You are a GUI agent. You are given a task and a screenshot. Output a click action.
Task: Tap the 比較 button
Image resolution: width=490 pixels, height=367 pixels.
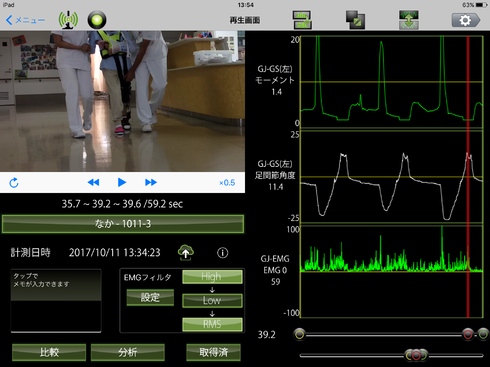tap(49, 352)
